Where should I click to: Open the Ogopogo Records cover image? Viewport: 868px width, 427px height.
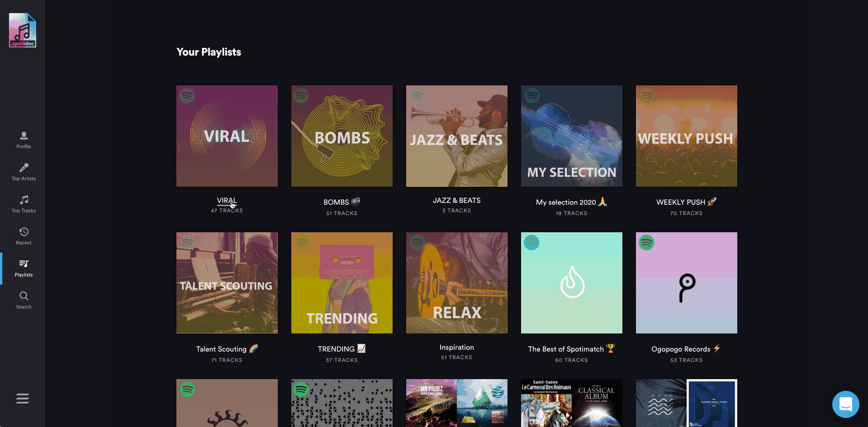click(687, 283)
